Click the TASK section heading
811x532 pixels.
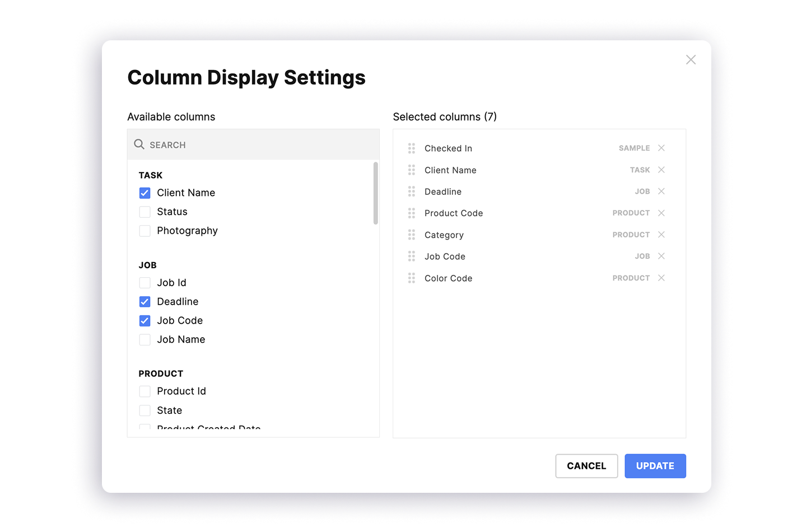pos(151,175)
